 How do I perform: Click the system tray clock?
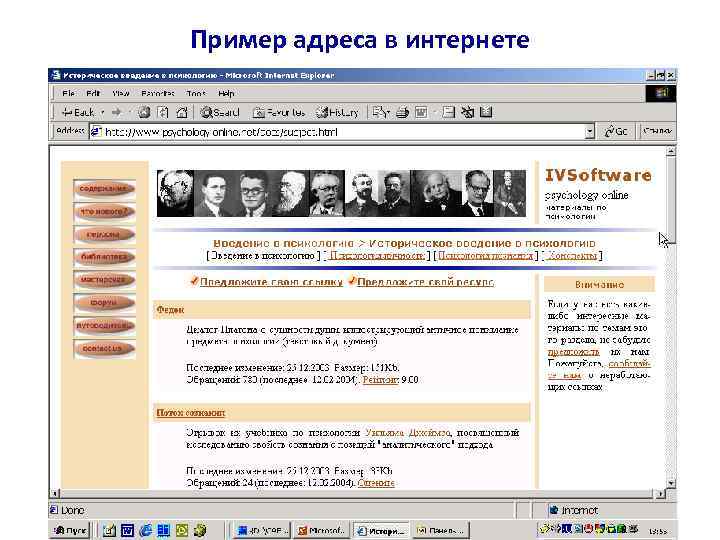[x=658, y=532]
